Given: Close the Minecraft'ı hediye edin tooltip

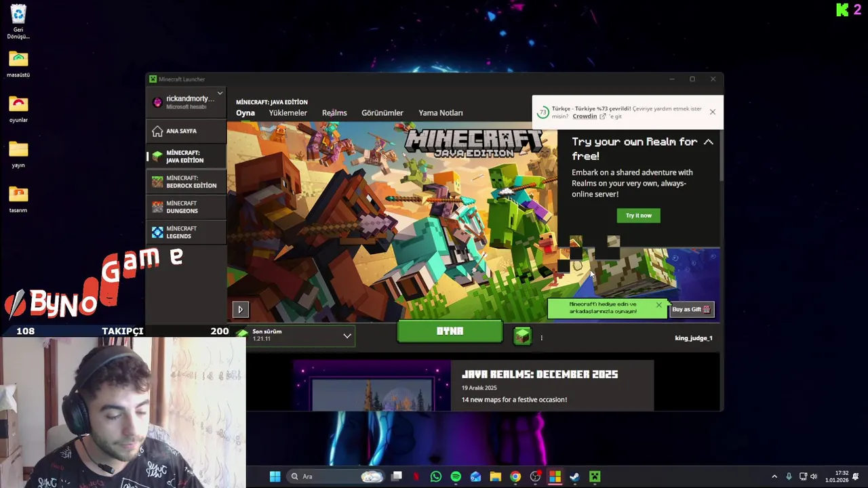Looking at the screenshot, I should pos(658,305).
